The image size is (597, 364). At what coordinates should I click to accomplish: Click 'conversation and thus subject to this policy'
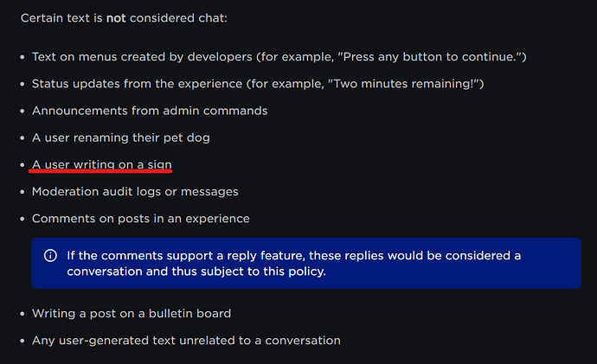[x=196, y=271]
